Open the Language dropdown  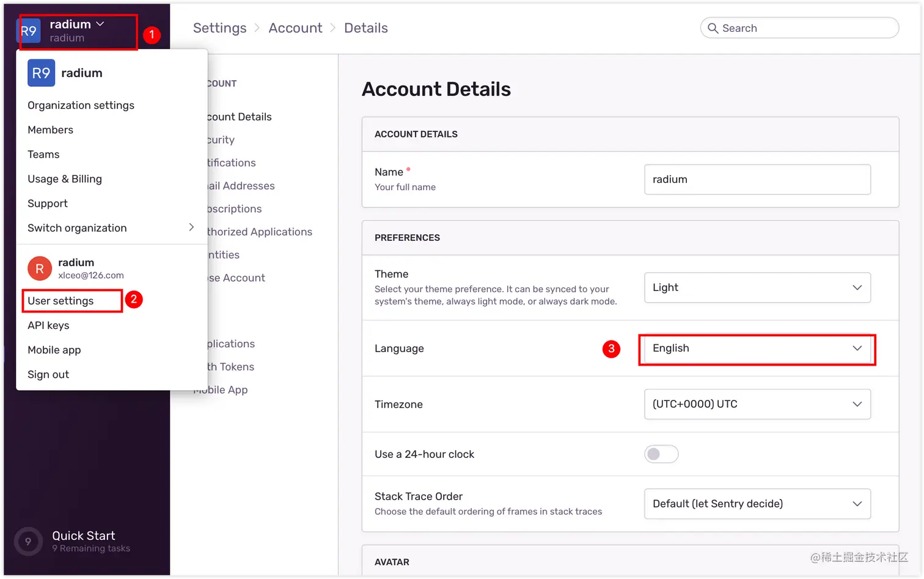[757, 349]
